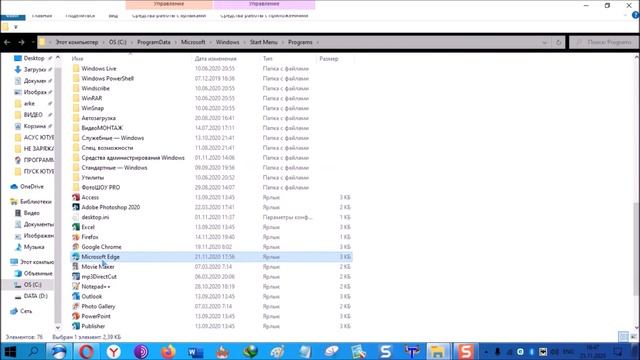The image size is (640, 360).
Task: Open the Поделиться ribbon tab
Action: click(80, 16)
